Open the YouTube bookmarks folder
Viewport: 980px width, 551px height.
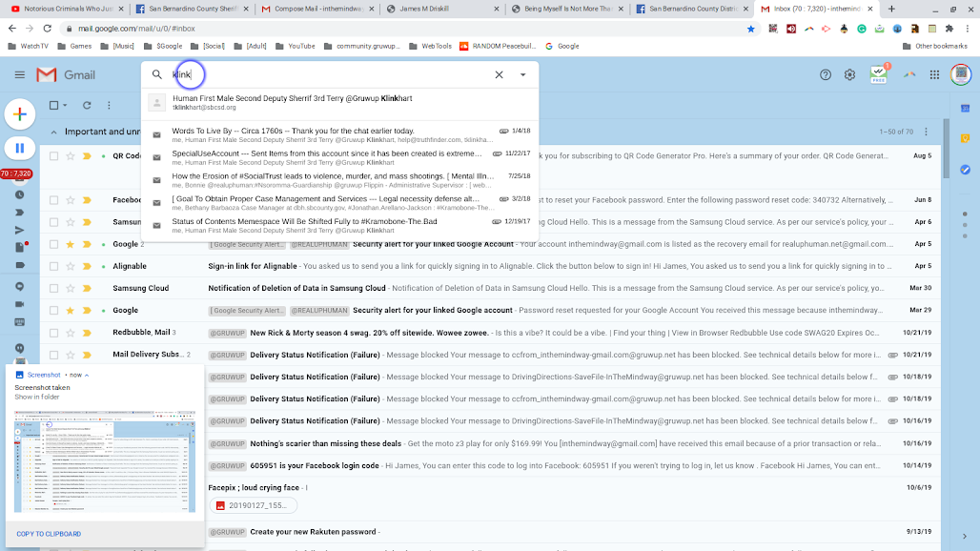point(295,46)
